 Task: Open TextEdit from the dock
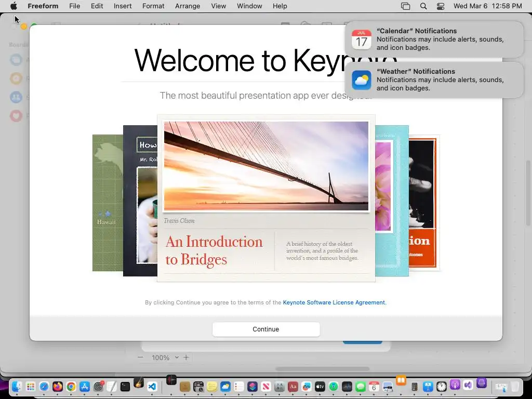[x=112, y=387]
